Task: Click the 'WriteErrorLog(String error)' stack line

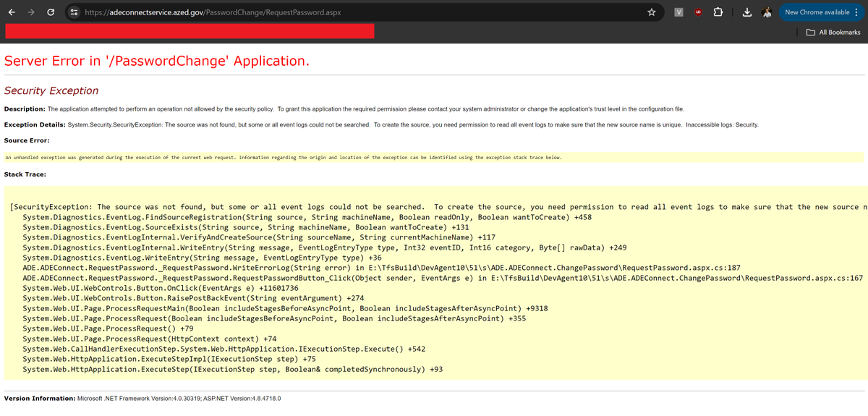Action: coord(381,268)
